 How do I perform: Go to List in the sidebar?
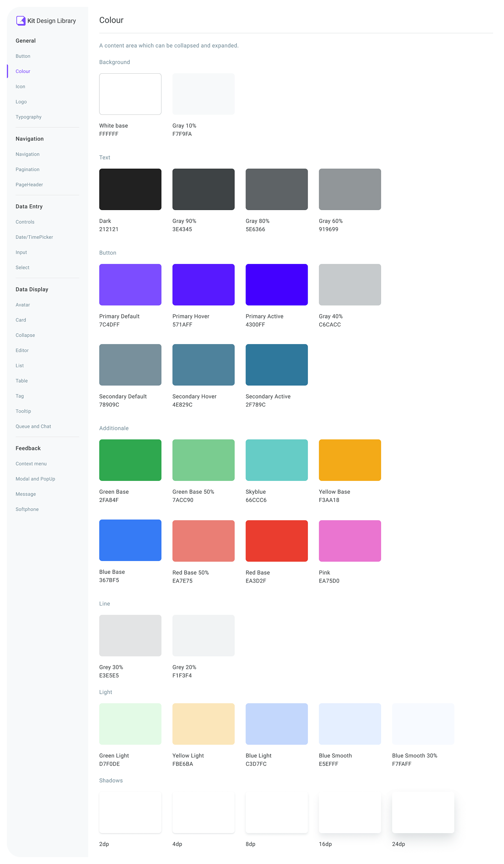click(20, 366)
